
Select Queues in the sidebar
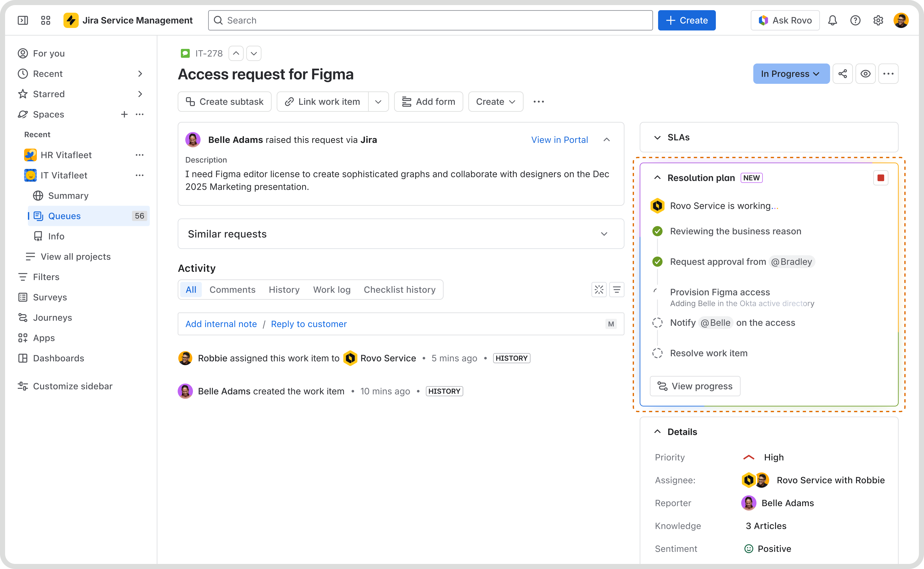pos(89,216)
